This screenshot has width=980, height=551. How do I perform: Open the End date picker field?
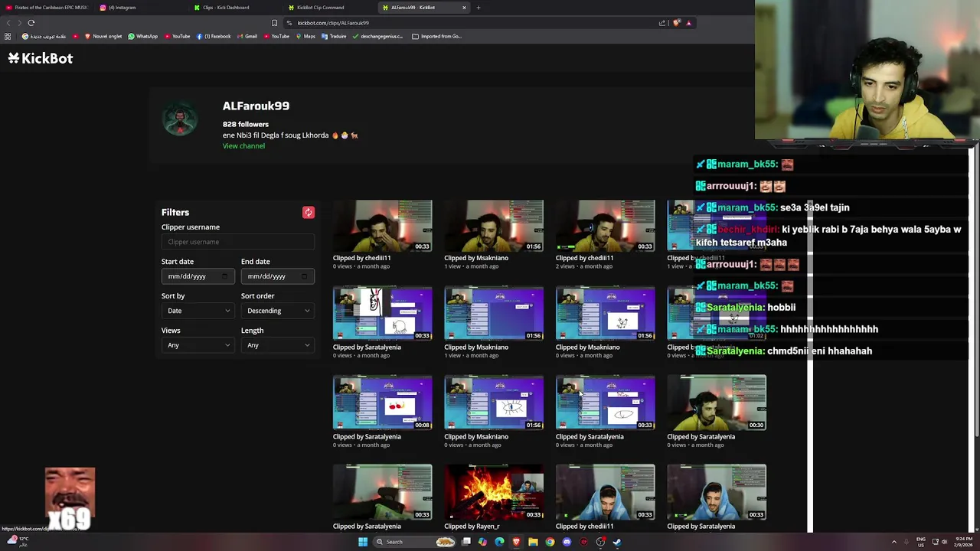click(x=277, y=276)
